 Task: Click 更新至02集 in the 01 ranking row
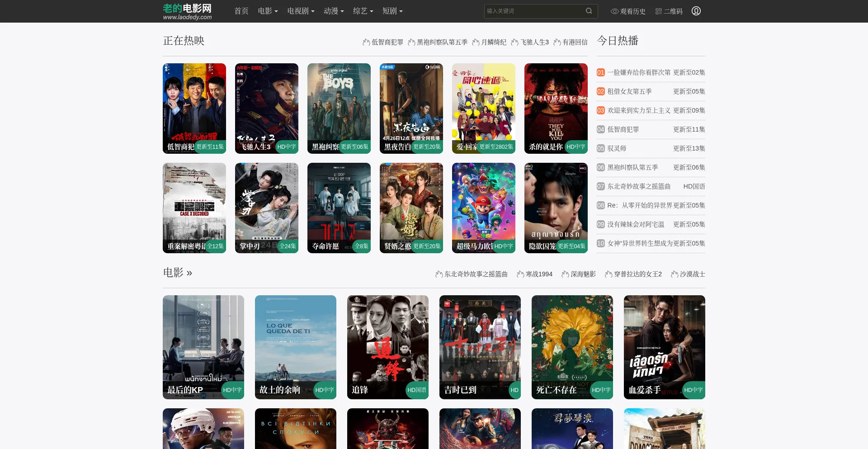(689, 72)
